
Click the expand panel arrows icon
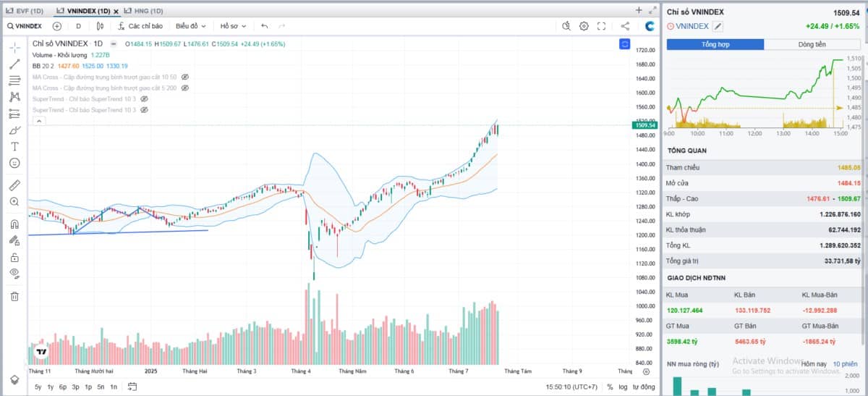point(652,10)
